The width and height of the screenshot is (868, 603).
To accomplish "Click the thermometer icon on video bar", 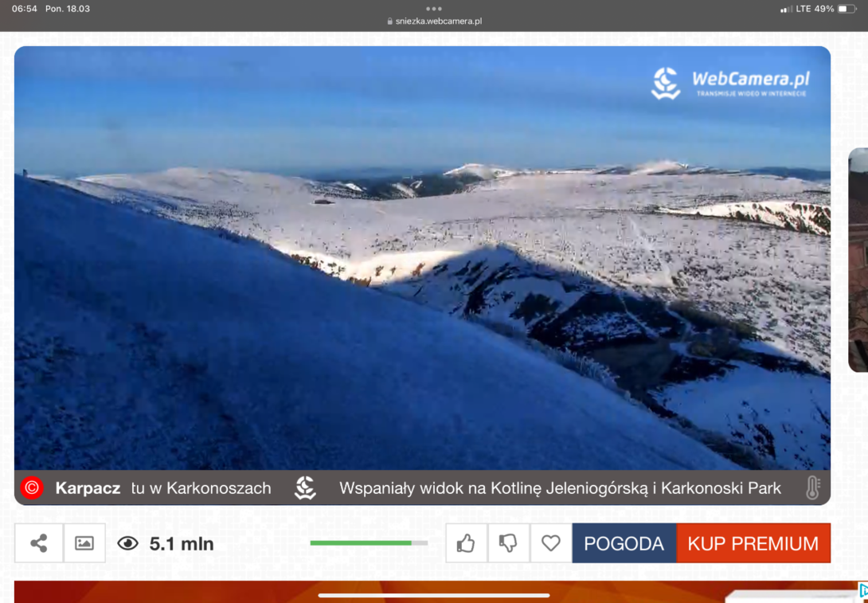I will [812, 487].
